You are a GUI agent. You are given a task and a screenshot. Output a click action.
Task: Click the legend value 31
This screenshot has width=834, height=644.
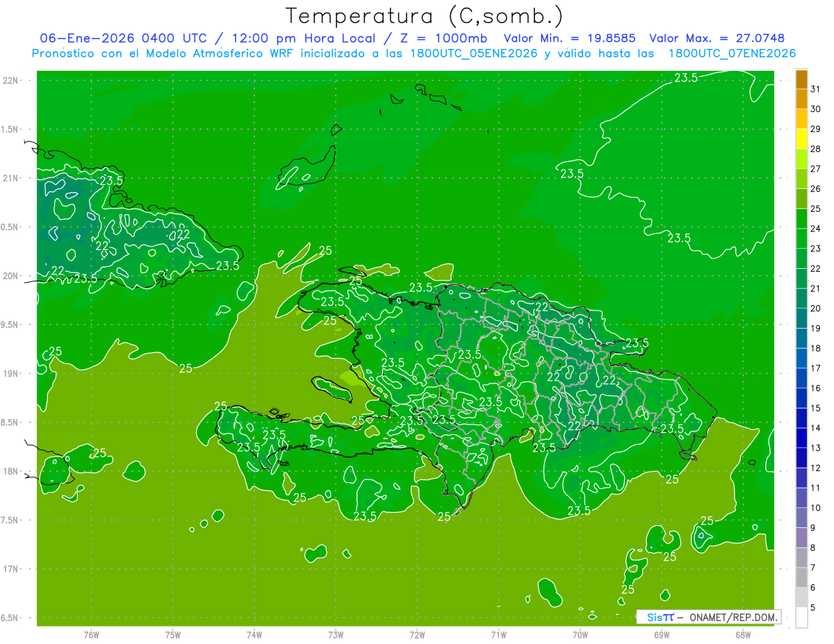(816, 89)
